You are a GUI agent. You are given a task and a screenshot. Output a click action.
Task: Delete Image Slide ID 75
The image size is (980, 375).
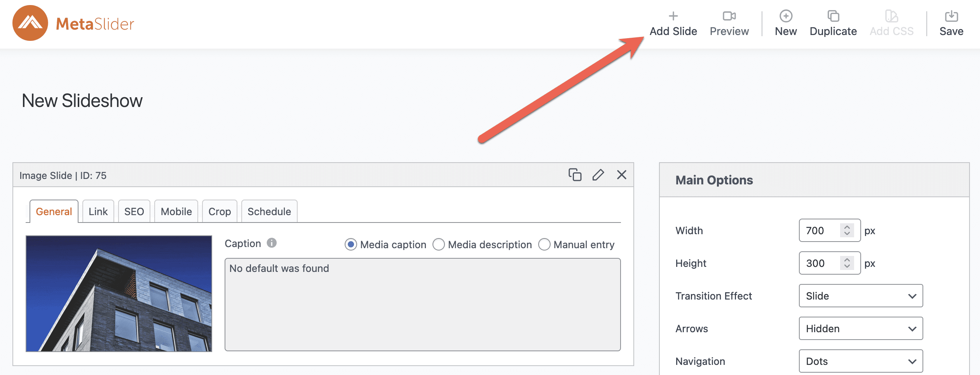621,175
